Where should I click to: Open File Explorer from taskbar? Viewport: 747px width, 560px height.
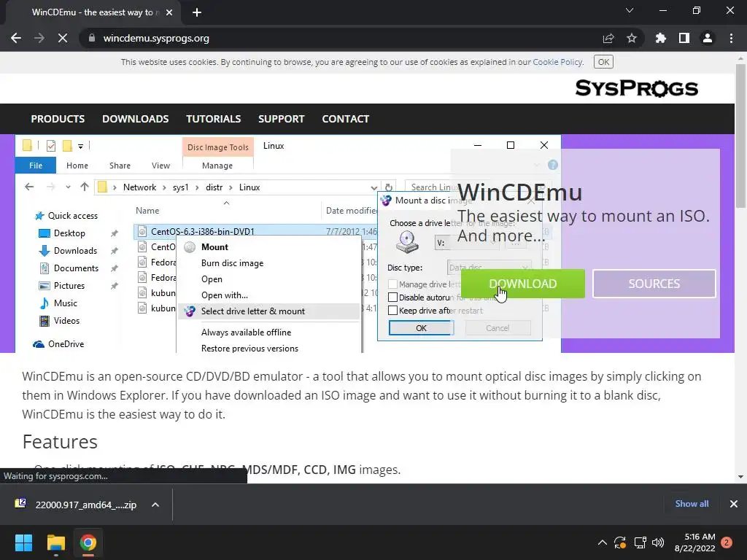(55, 542)
